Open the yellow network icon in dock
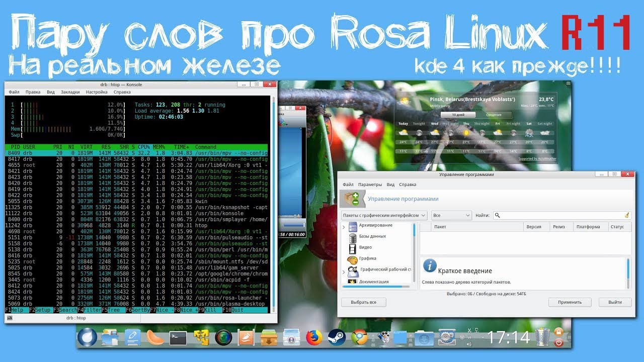644x362 pixels. 201,338
